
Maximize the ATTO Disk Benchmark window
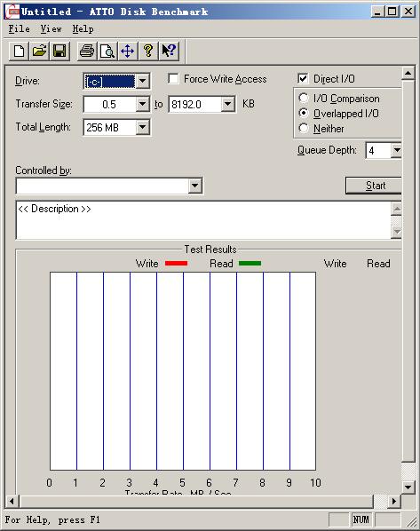pyautogui.click(x=392, y=12)
